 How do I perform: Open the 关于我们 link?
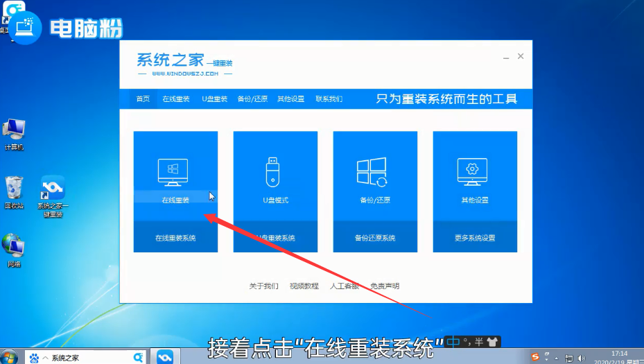[263, 286]
